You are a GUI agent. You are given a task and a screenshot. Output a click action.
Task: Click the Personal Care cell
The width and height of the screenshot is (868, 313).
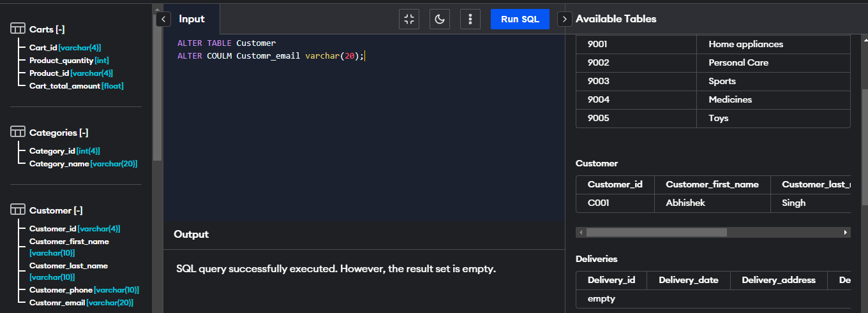point(774,62)
